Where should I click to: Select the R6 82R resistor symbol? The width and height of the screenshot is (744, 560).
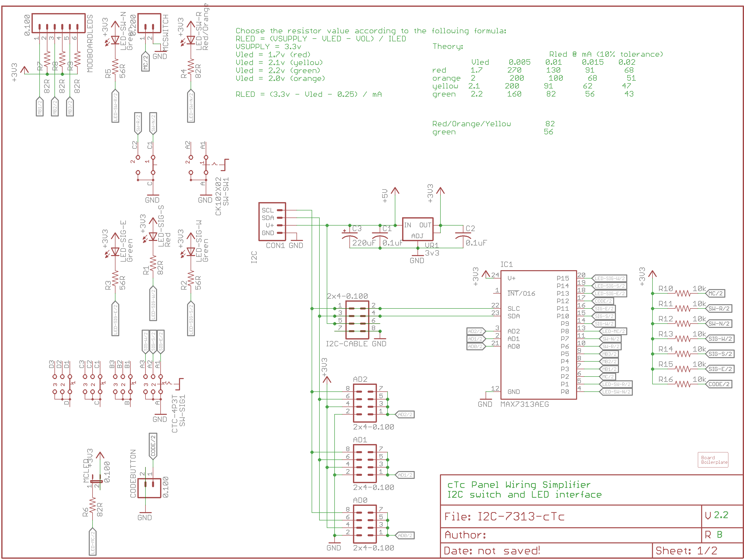point(93,506)
